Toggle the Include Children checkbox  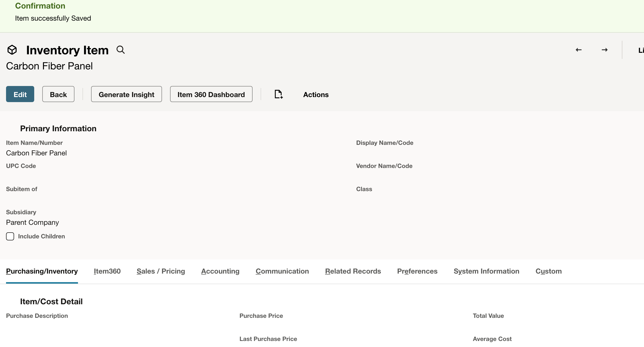pos(10,236)
